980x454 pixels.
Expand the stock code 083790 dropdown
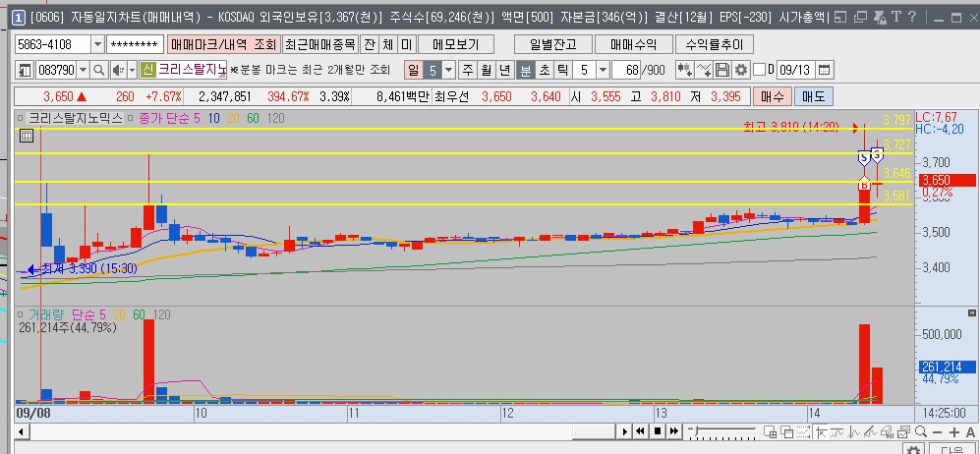tap(84, 70)
